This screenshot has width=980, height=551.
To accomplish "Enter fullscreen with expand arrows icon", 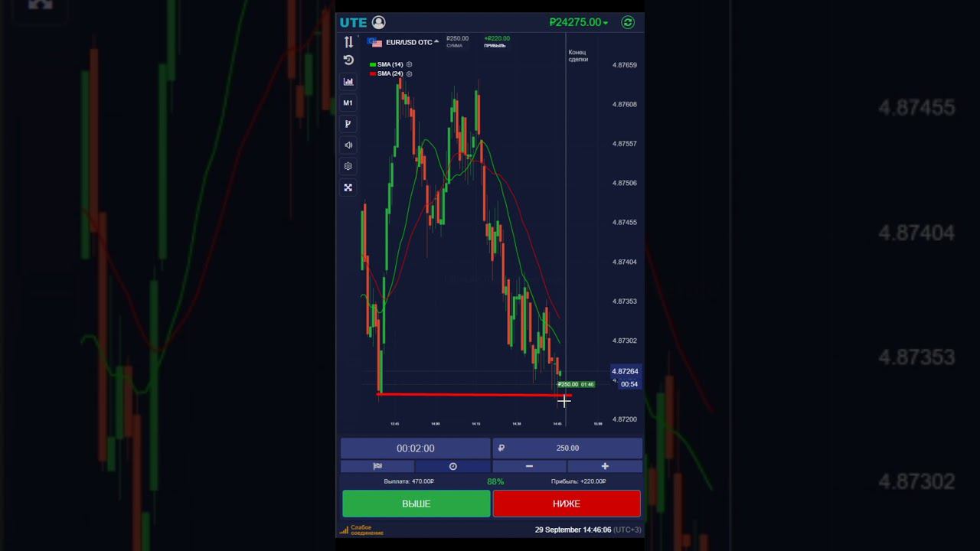I will point(348,187).
